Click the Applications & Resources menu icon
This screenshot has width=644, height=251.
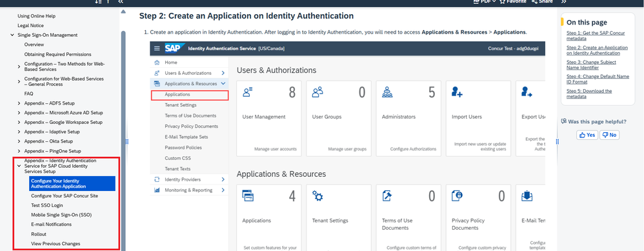pos(157,84)
